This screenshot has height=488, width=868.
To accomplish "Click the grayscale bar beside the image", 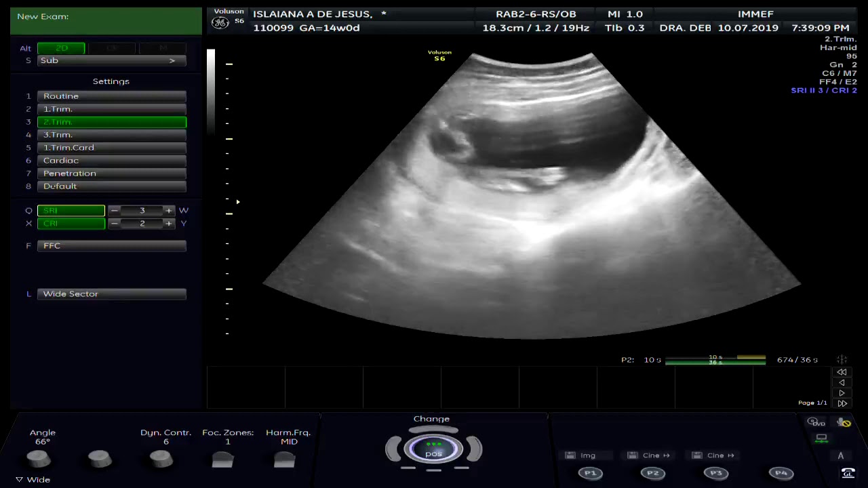I will [x=211, y=92].
